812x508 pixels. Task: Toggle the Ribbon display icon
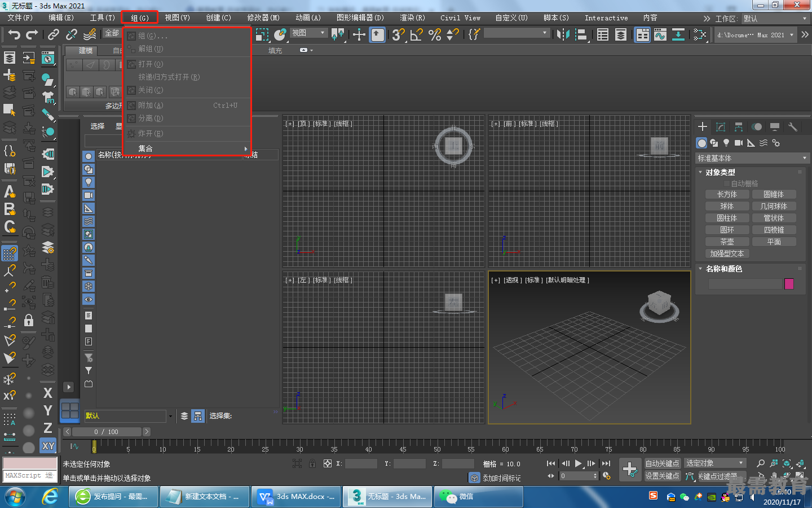click(642, 35)
